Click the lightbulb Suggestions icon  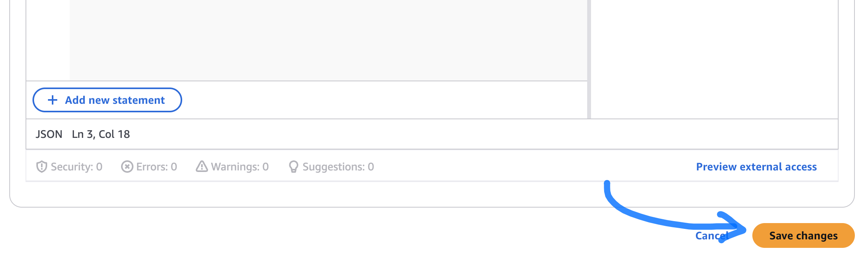[x=294, y=167]
